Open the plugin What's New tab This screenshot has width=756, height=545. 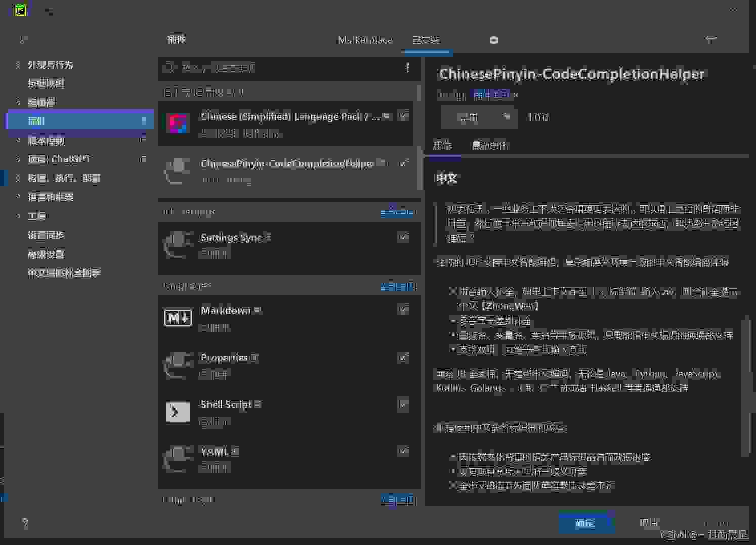coord(490,145)
